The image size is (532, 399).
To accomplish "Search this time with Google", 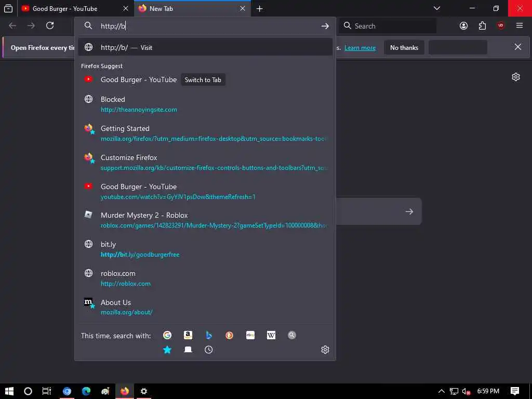I will 167,335.
